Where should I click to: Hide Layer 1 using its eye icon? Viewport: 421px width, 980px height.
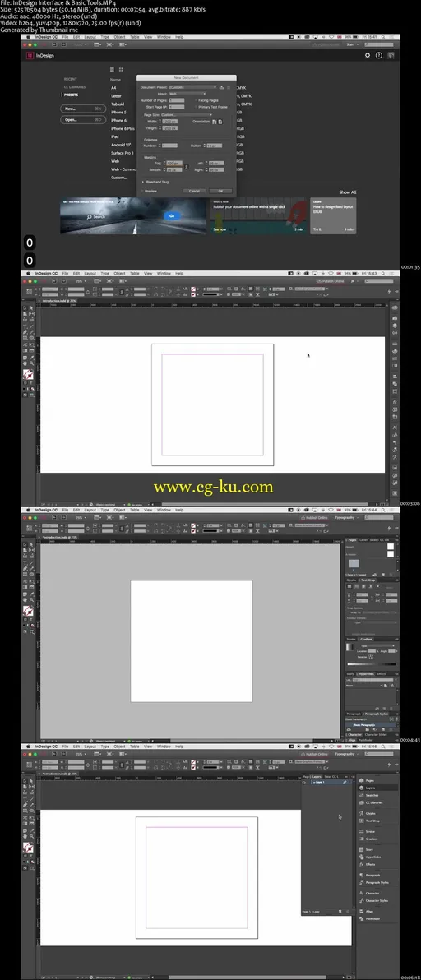click(304, 782)
